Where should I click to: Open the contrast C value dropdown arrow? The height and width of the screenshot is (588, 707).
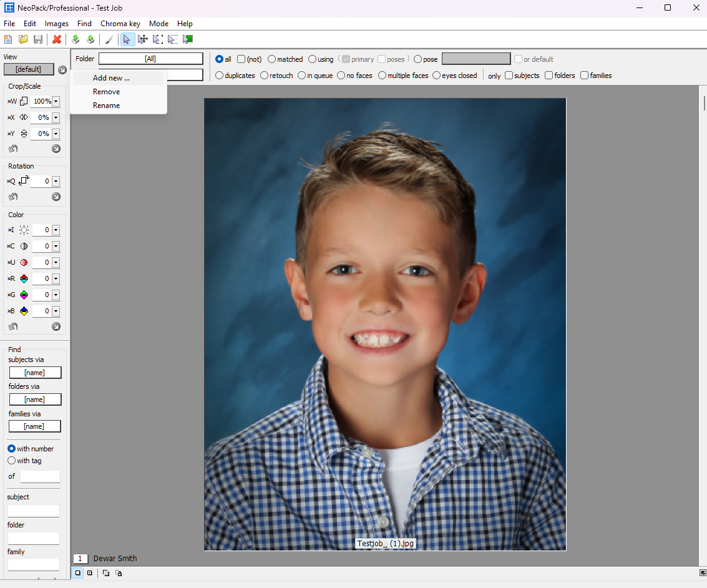pos(56,246)
